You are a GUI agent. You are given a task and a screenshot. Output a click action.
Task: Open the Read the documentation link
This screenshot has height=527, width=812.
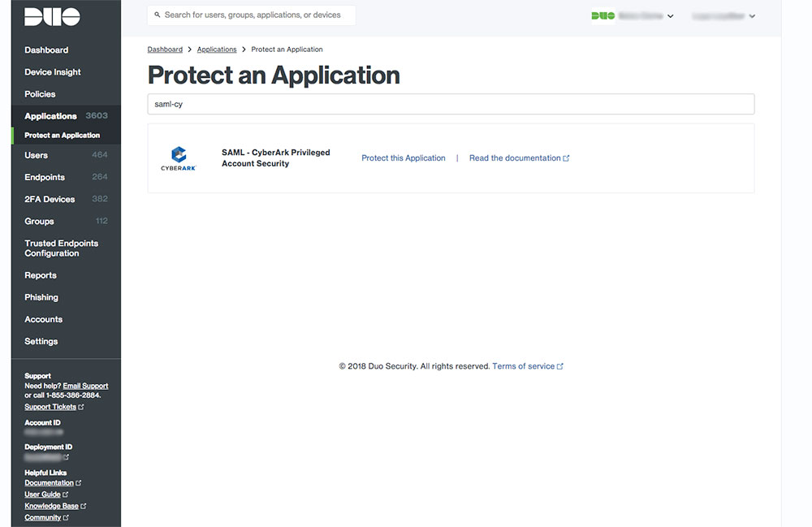(519, 158)
